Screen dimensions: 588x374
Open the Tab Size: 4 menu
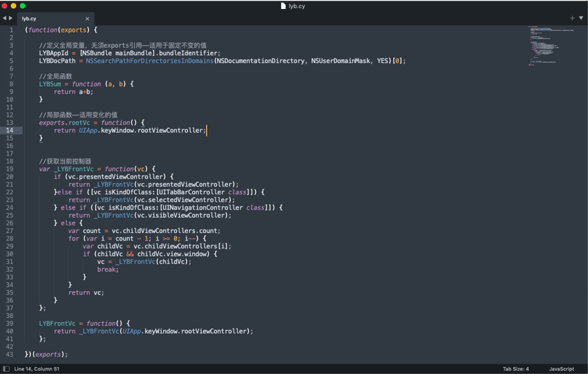[x=515, y=368]
